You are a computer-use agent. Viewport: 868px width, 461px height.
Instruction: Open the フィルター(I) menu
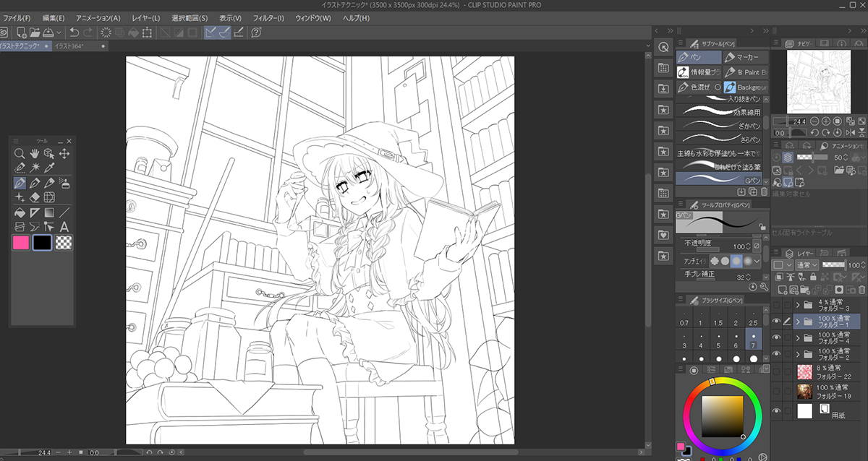tap(269, 17)
